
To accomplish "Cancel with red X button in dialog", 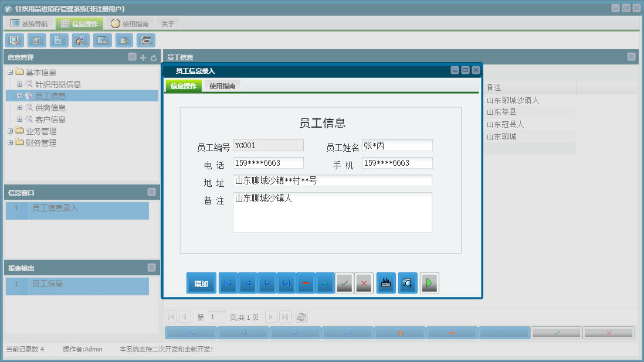I will 364,283.
